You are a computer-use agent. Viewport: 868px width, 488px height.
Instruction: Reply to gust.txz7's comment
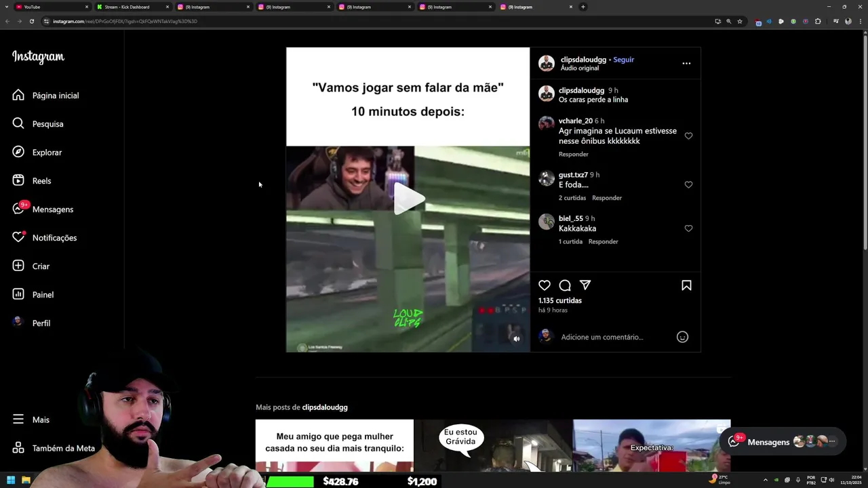point(607,198)
